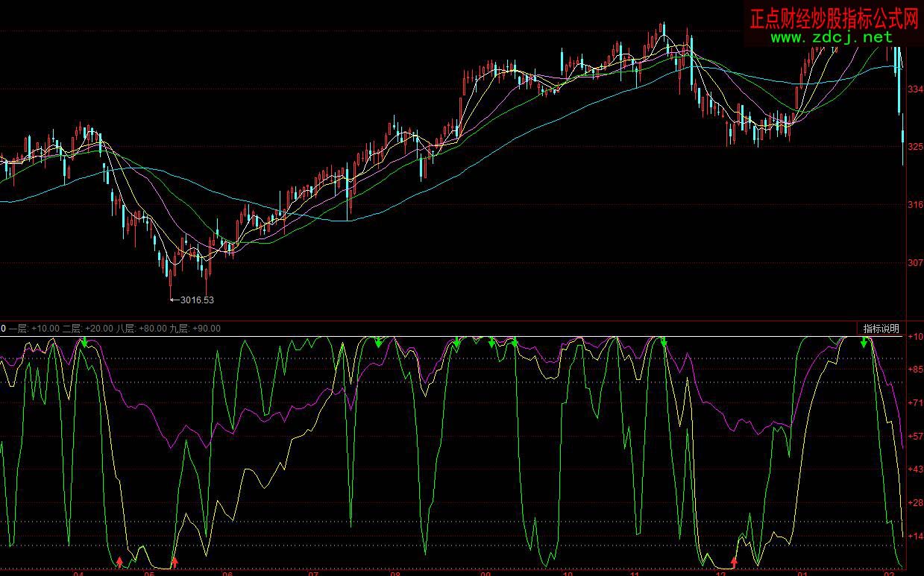Click the rightmost green down arrow signal
Viewport: 924px width, 576px height.
pos(864,343)
